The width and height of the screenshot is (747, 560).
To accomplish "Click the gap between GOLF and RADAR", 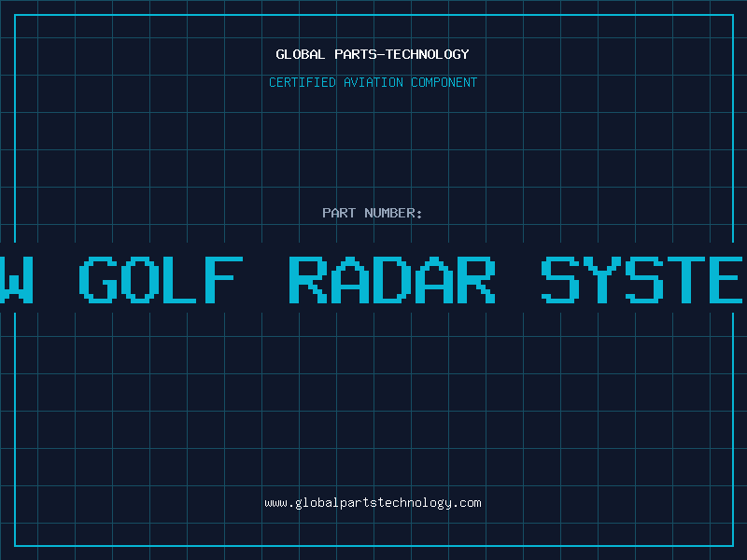I will tap(266, 280).
